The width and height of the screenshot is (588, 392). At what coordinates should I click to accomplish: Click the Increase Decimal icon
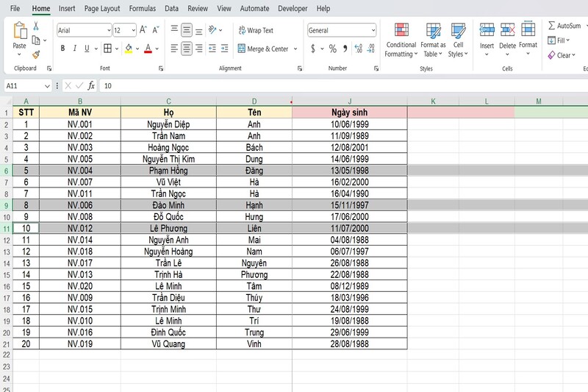click(x=359, y=49)
